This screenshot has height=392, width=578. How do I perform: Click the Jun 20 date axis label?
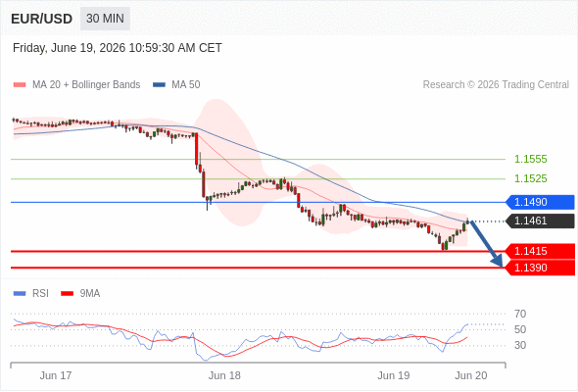(471, 375)
